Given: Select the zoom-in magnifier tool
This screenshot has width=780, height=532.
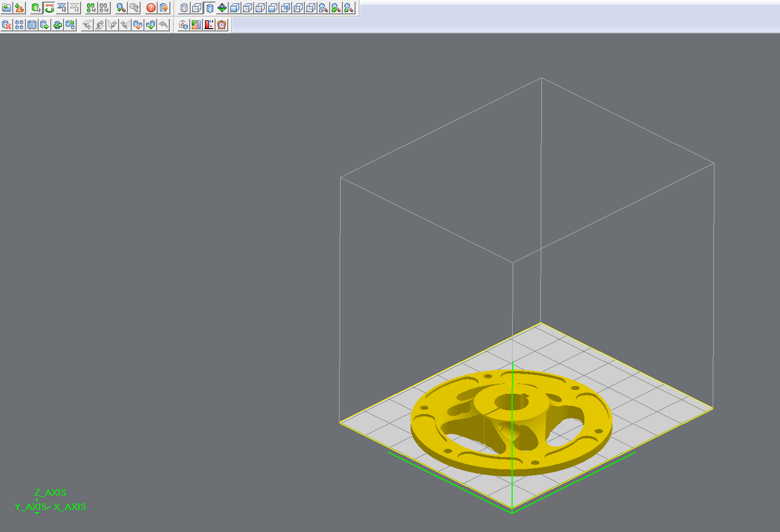Looking at the screenshot, I should pos(121,8).
